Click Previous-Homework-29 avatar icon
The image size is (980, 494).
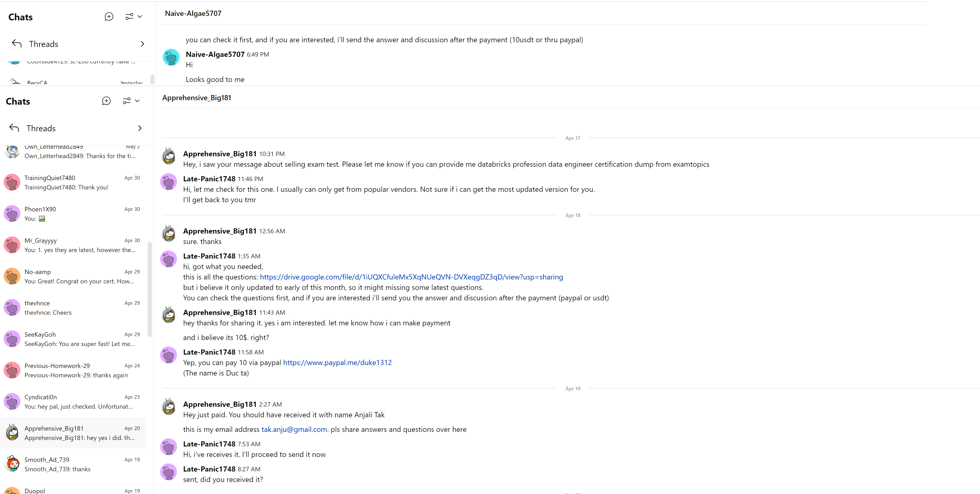pos(12,370)
